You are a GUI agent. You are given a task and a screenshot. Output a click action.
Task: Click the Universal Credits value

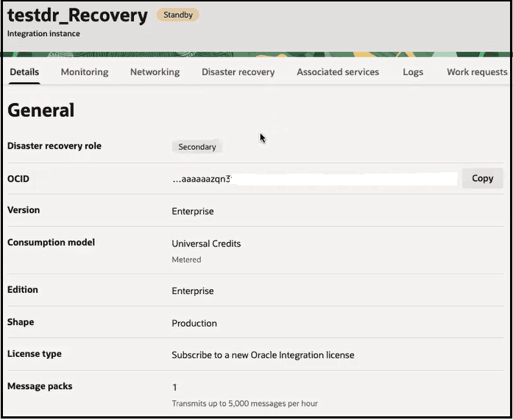206,243
